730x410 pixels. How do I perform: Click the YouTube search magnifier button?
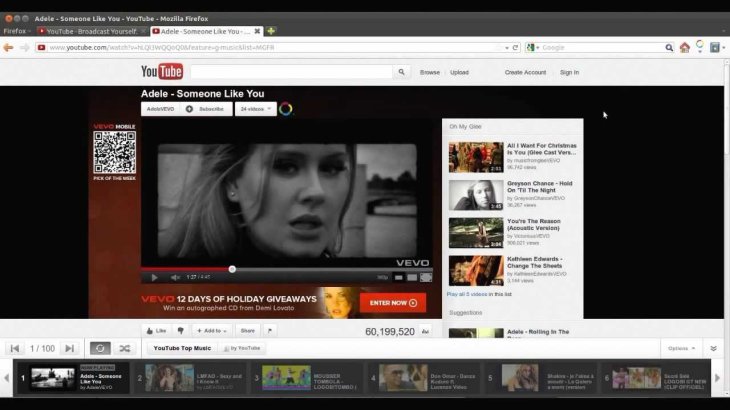pyautogui.click(x=401, y=72)
